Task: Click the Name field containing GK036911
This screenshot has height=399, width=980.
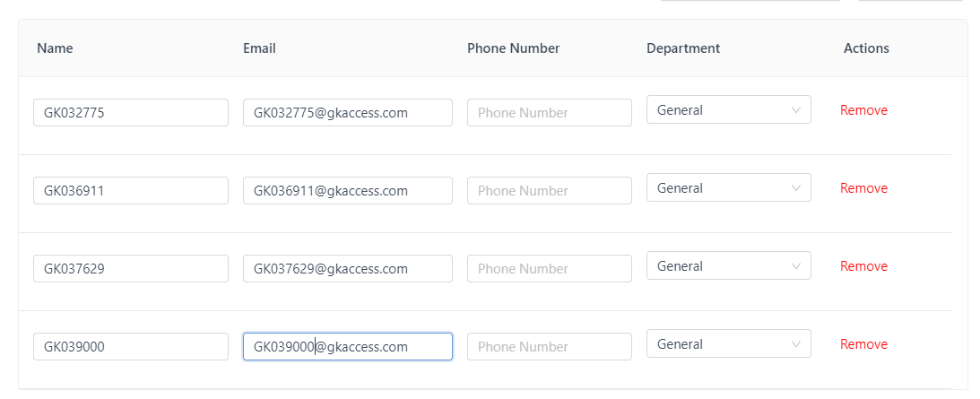Action: [130, 191]
